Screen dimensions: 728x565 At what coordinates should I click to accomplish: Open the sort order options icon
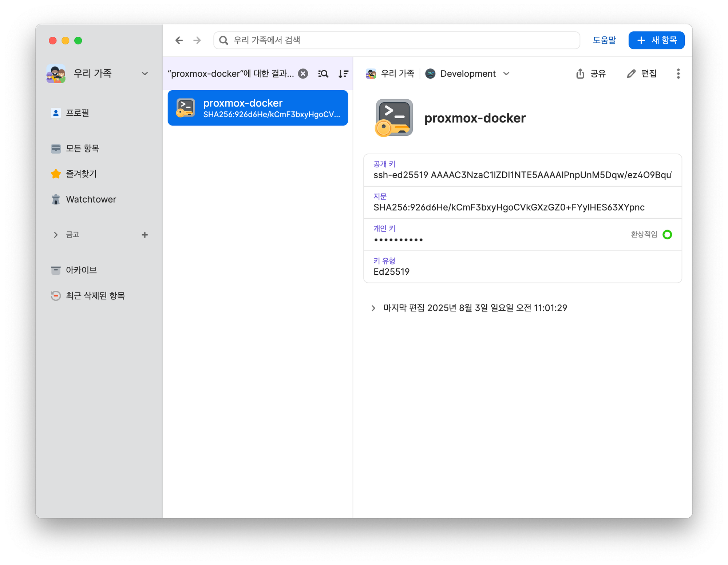pyautogui.click(x=343, y=74)
